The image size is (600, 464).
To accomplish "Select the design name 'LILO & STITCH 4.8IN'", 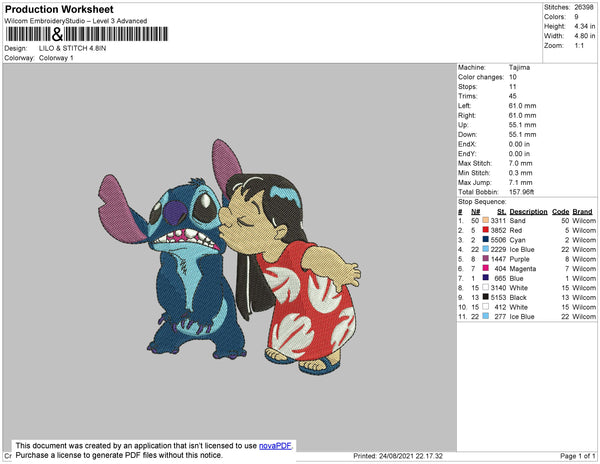I will click(72, 49).
